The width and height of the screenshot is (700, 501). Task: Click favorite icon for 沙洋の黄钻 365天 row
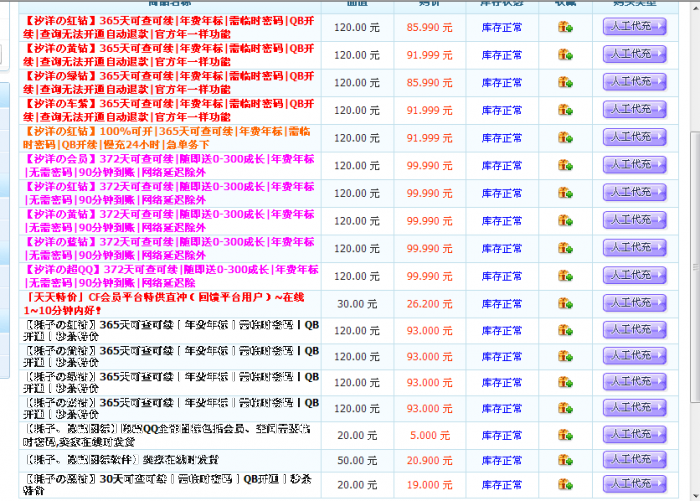pos(565,55)
